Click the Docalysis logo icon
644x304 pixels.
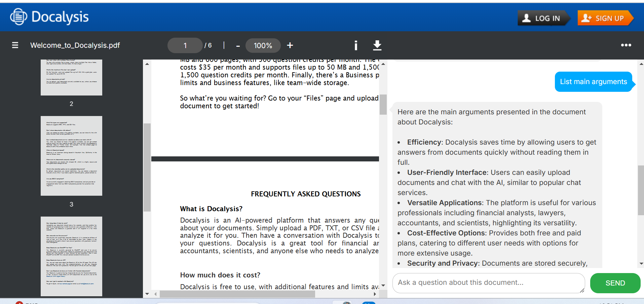[18, 17]
